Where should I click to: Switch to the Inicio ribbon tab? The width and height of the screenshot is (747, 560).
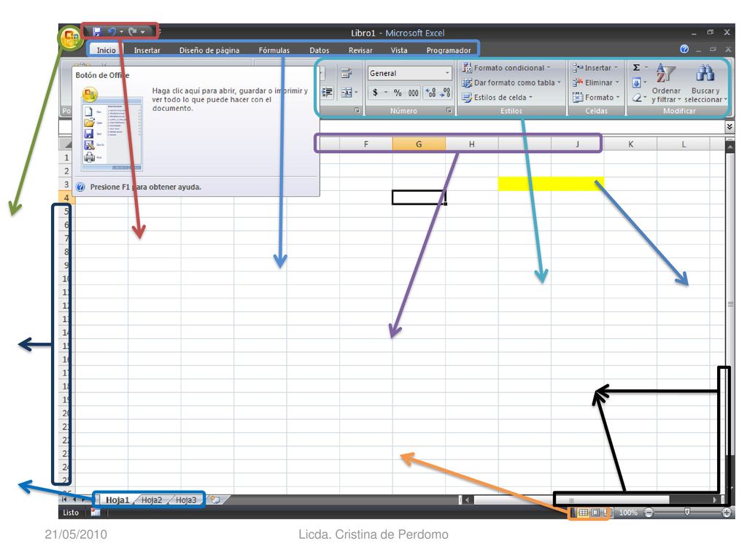pos(106,50)
